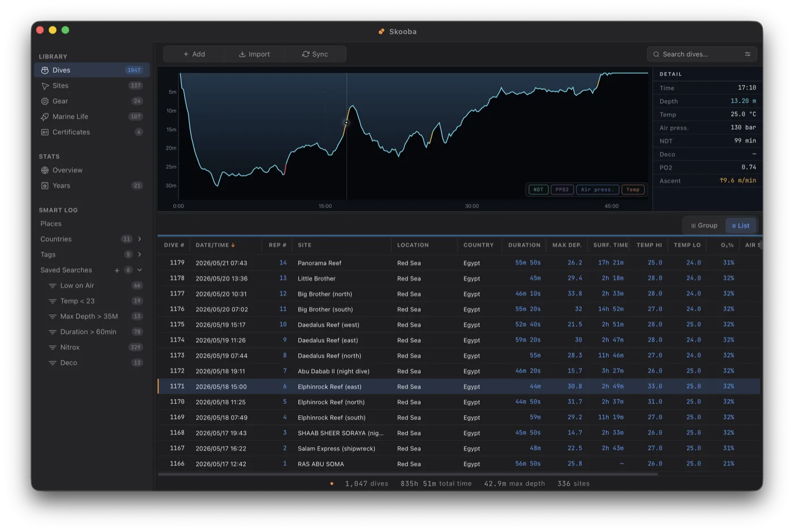Open the Years stats page
The height and width of the screenshot is (532, 794).
92,185
